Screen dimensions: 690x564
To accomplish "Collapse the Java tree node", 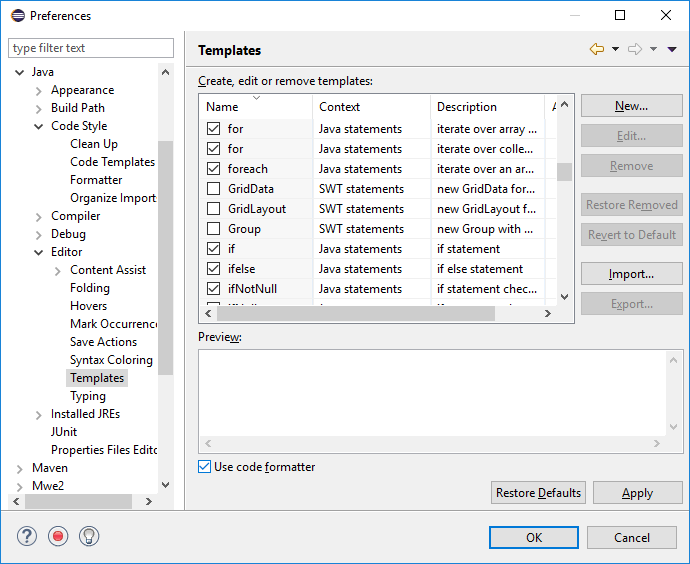I will click(x=19, y=72).
